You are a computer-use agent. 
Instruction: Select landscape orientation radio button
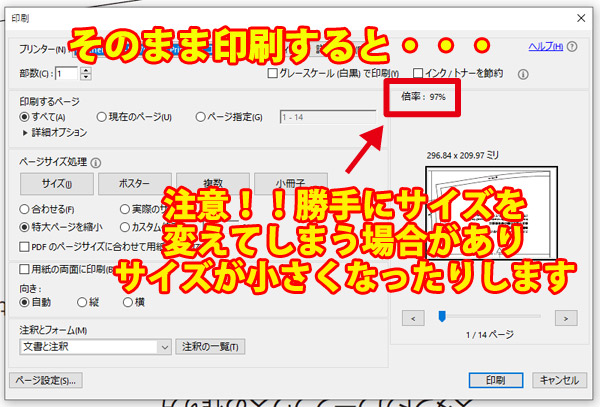point(127,302)
